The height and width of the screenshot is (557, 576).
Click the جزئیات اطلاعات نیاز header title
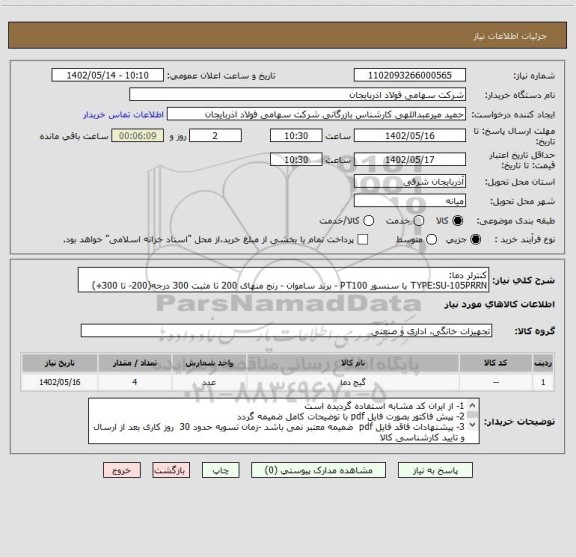[x=510, y=36]
